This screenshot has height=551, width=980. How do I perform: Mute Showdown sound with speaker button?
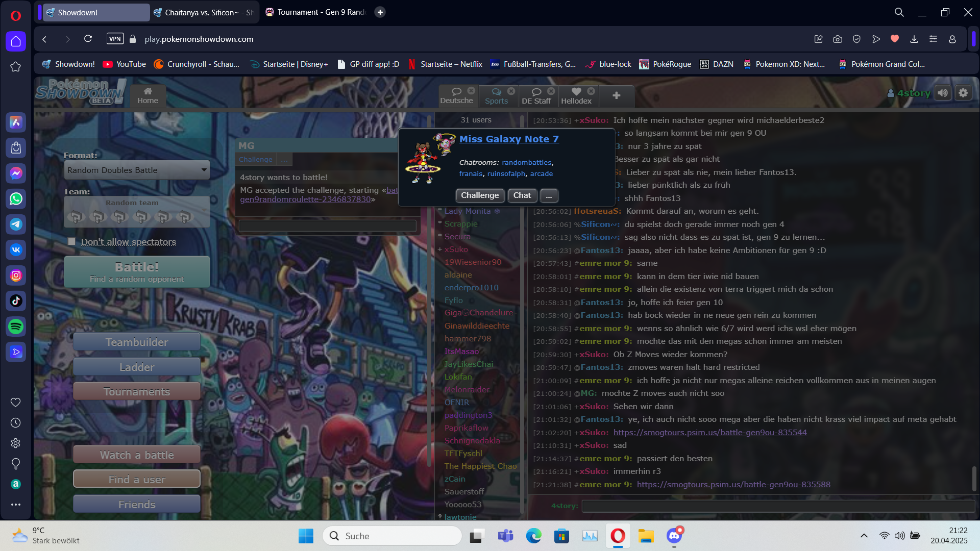pyautogui.click(x=943, y=93)
